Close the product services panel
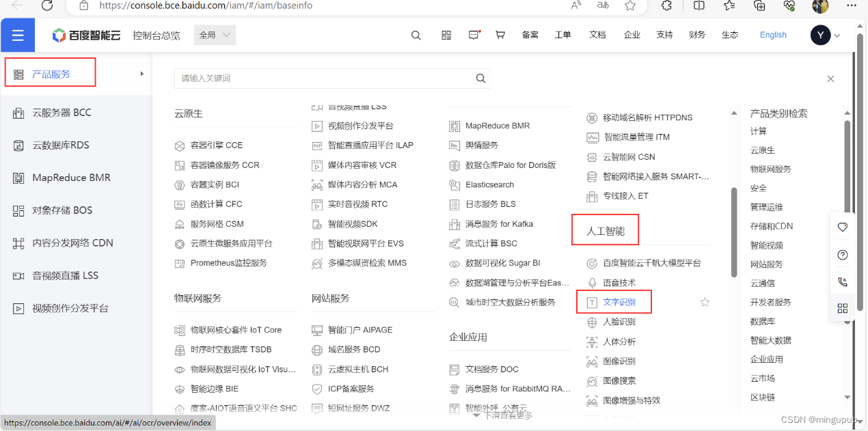The width and height of the screenshot is (868, 431). click(x=830, y=79)
